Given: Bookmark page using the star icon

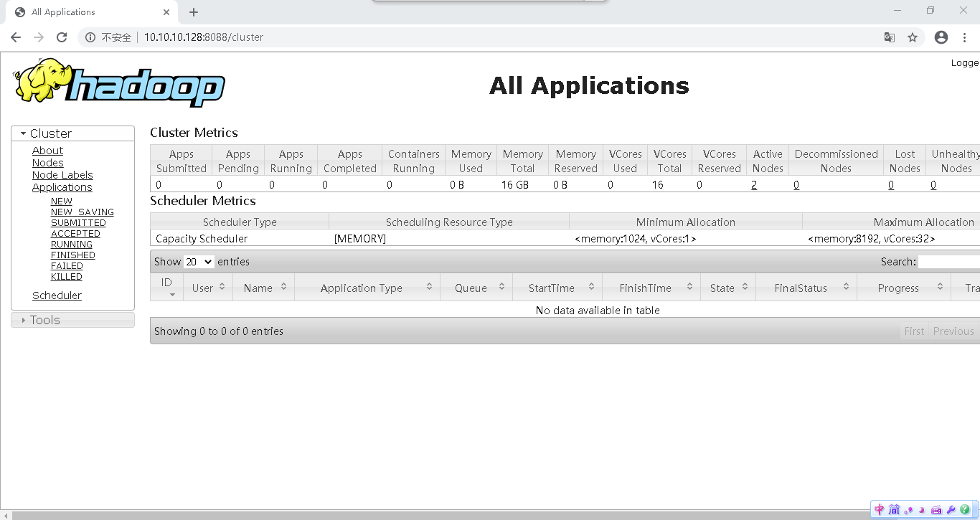Looking at the screenshot, I should (913, 37).
